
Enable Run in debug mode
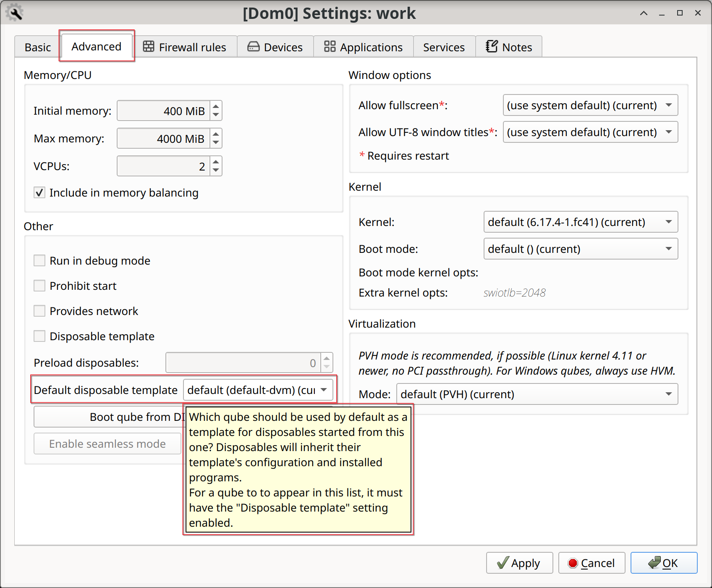[x=39, y=260]
